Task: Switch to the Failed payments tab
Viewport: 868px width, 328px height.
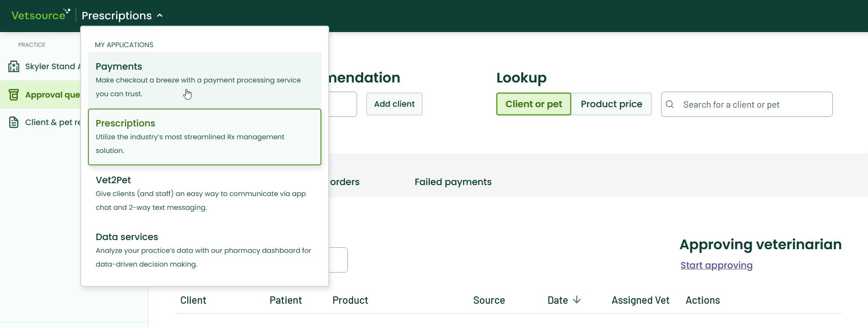Action: point(453,182)
